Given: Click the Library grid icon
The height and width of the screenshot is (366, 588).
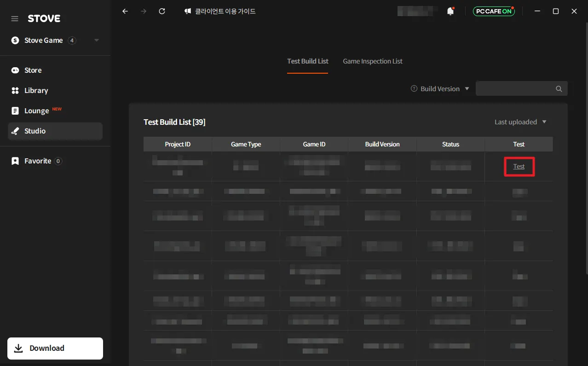Looking at the screenshot, I should click(x=15, y=90).
